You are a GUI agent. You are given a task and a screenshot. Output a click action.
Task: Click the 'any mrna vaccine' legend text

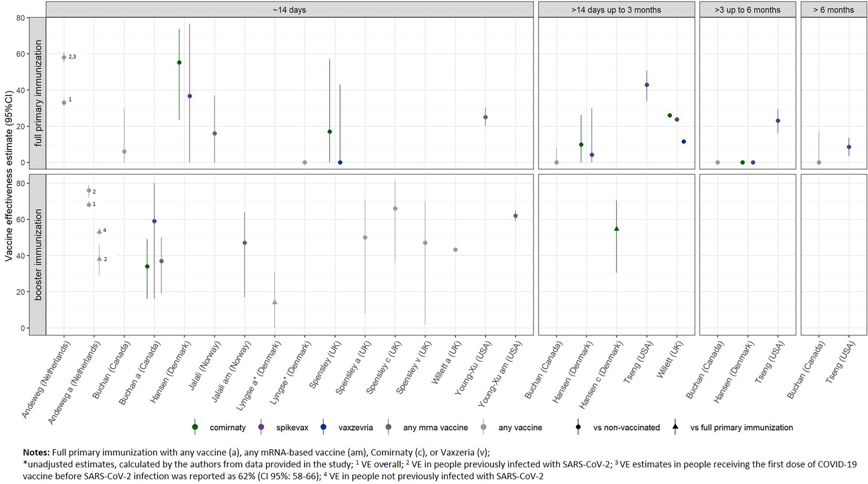coord(436,427)
